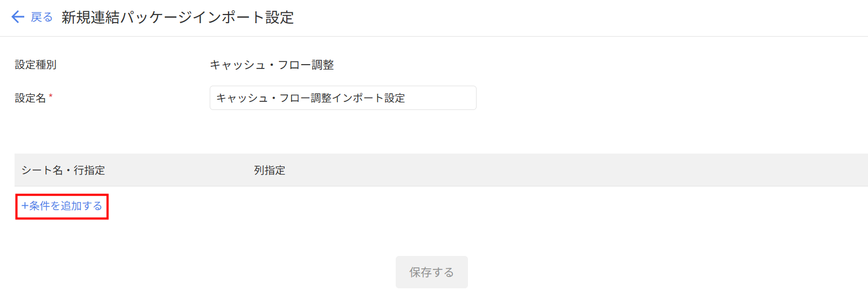This screenshot has width=868, height=298.
Task: Click the キャッシュ・フロー調整インポート設定 text in the input
Action: 311,98
